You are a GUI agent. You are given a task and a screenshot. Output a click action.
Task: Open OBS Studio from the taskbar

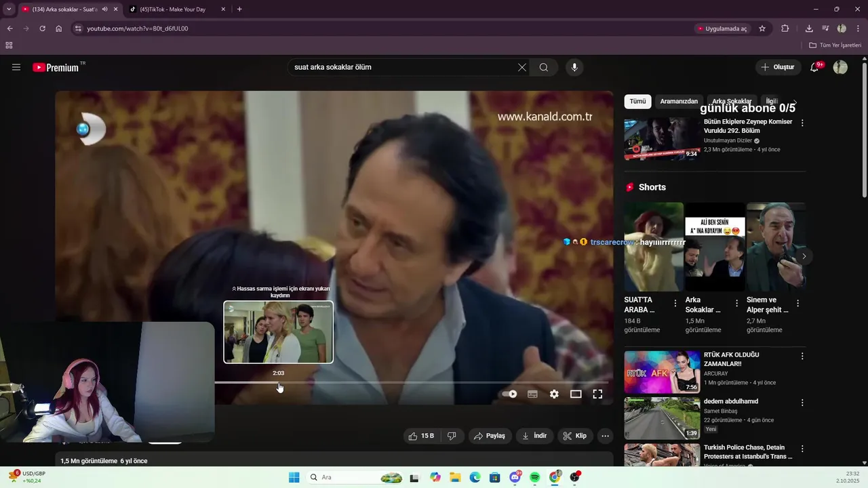coord(574,477)
